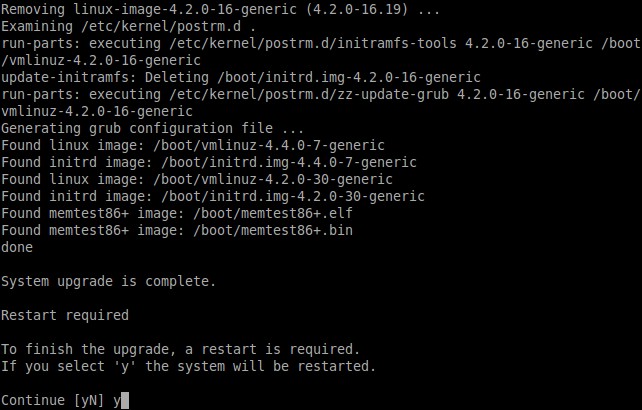Viewport: 642px width, 410px height.
Task: Click 'To finish the upgrade' sentence
Action: 179,350
